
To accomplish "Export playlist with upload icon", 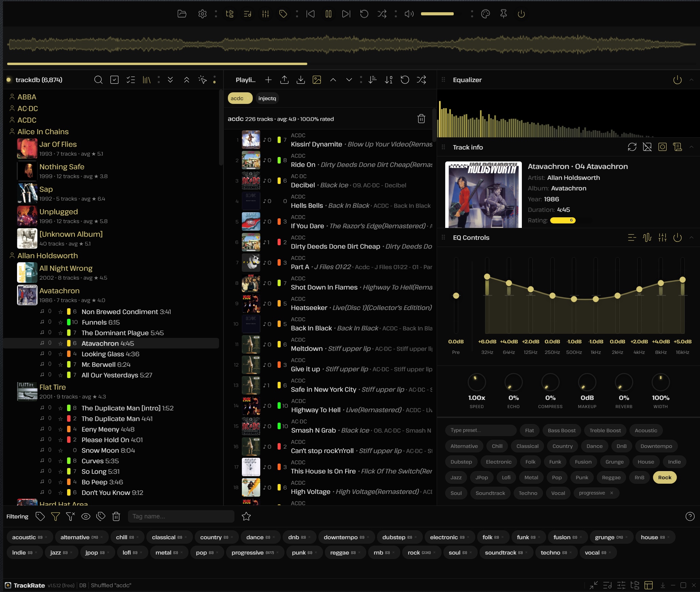I will coord(284,80).
